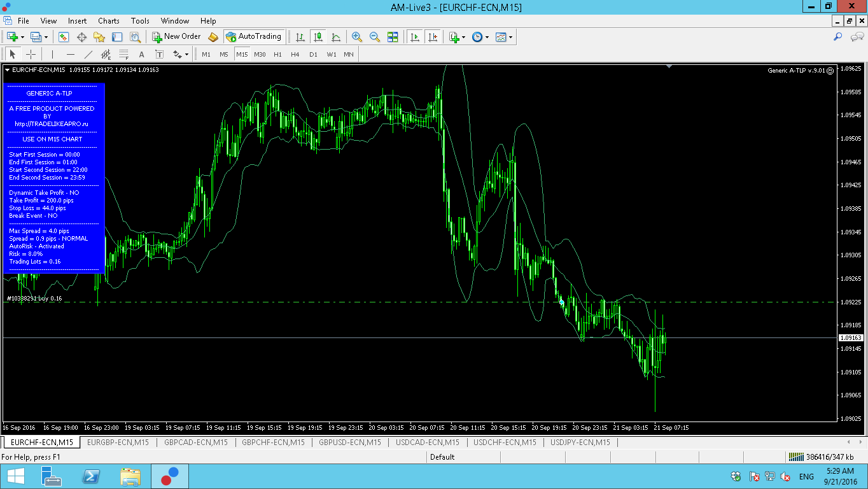The image size is (868, 489).
Task: Open the Arrows objects dropdown arrow
Action: tap(186, 54)
